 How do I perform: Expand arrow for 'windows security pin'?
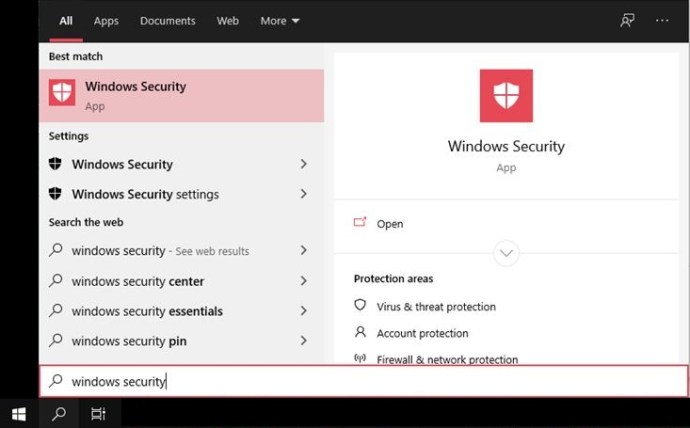coord(303,340)
